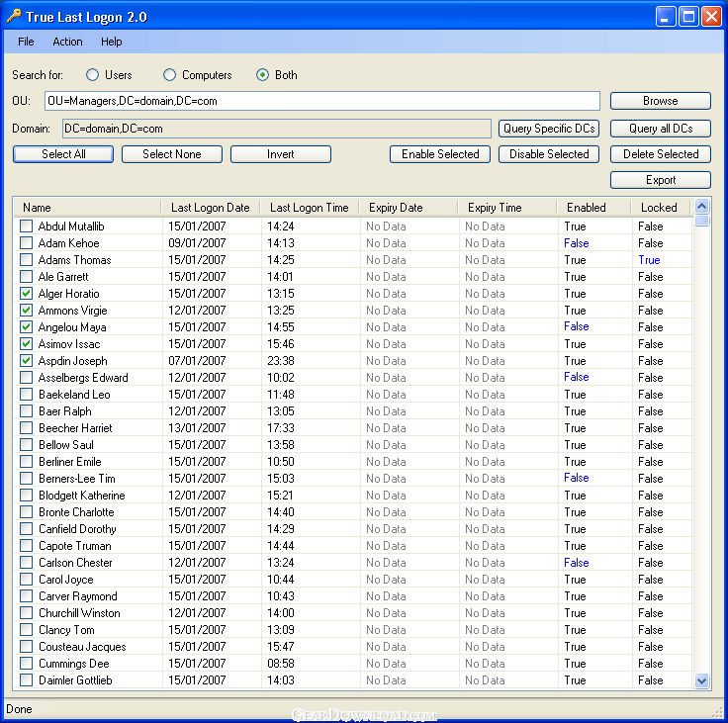Click the Invert selection button
The width and height of the screenshot is (728, 723).
click(x=281, y=154)
